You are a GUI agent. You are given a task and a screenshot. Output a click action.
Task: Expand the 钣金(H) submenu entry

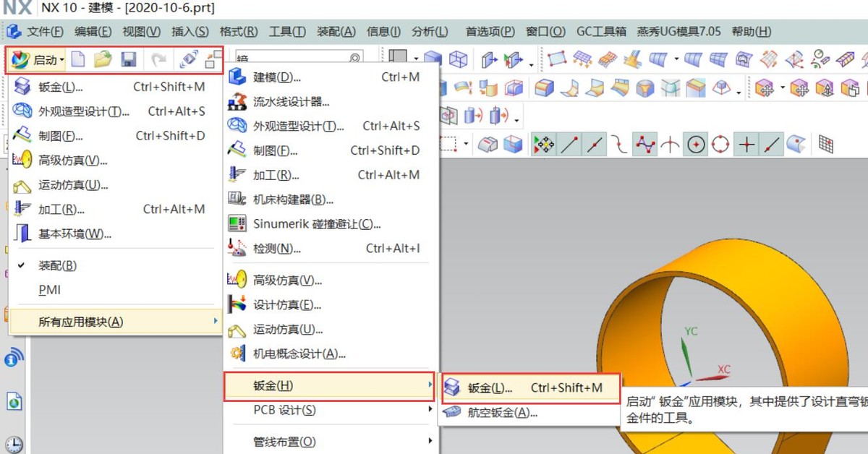[x=329, y=385]
